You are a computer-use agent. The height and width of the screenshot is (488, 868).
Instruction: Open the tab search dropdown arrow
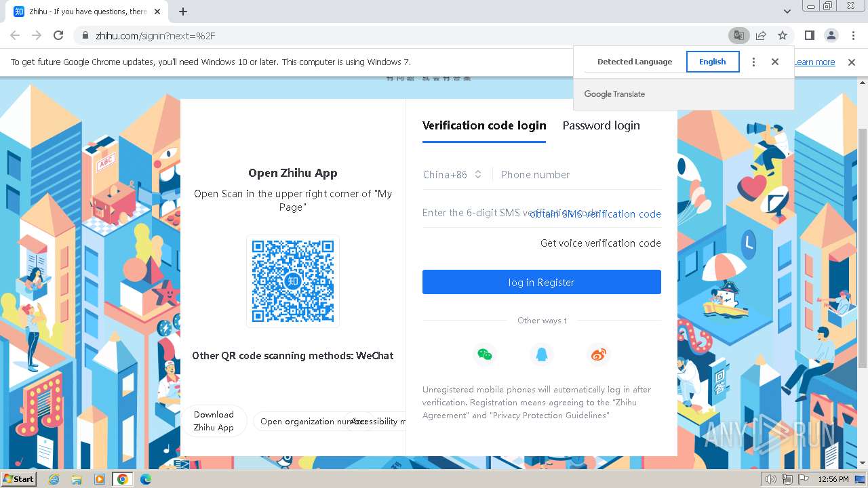click(x=787, y=12)
